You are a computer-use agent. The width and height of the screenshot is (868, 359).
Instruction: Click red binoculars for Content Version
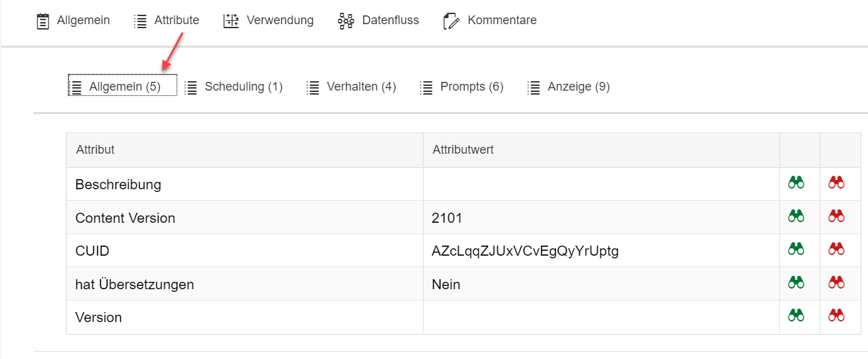click(836, 216)
